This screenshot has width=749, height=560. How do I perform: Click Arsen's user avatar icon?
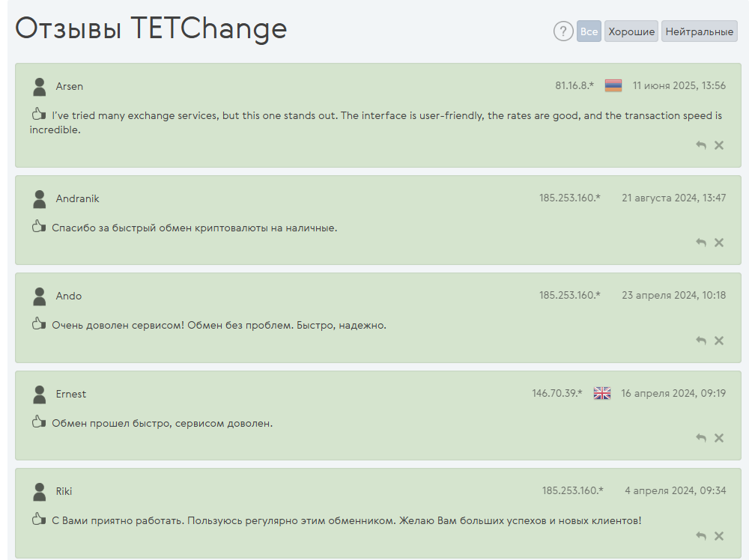click(x=40, y=87)
